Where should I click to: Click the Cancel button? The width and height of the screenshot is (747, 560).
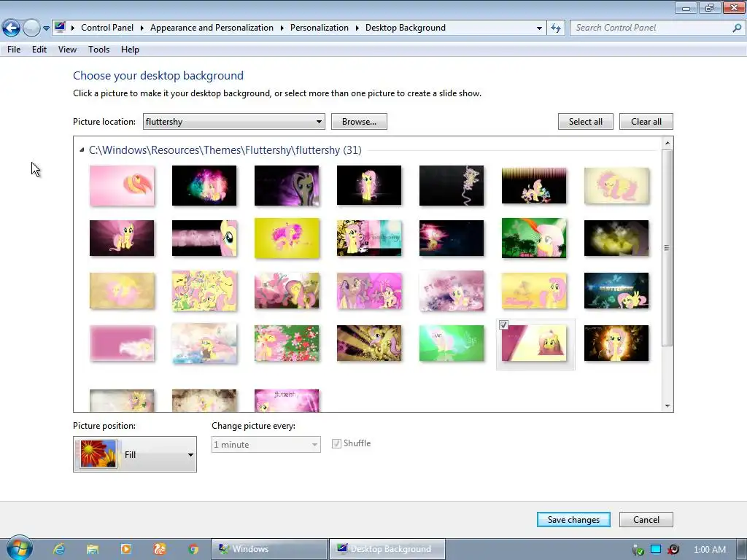pyautogui.click(x=646, y=519)
